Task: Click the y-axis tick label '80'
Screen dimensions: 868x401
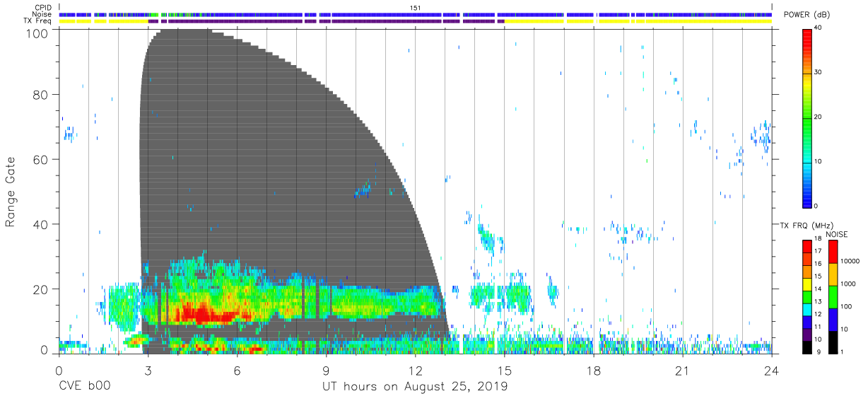Action: (42, 94)
